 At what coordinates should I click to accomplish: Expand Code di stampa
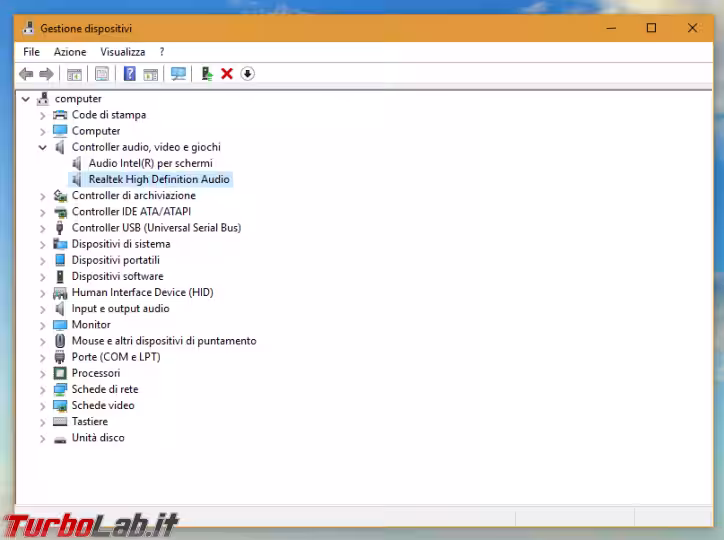tap(42, 115)
